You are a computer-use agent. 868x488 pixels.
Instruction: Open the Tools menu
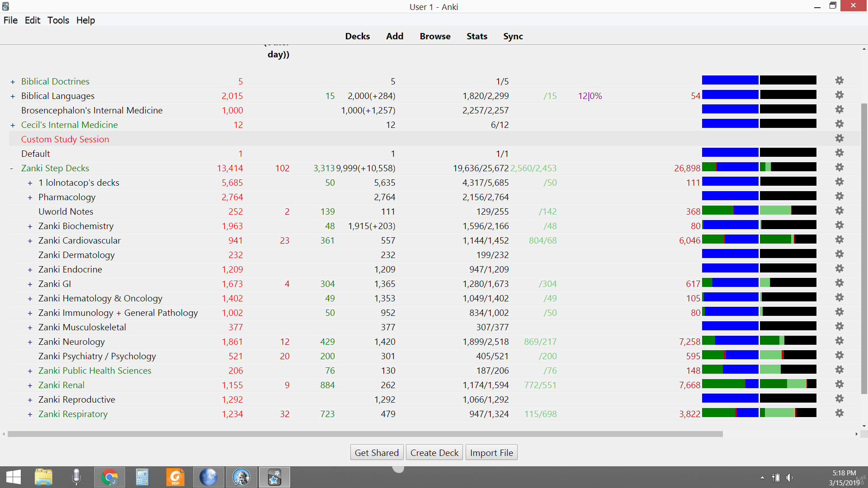pyautogui.click(x=58, y=20)
